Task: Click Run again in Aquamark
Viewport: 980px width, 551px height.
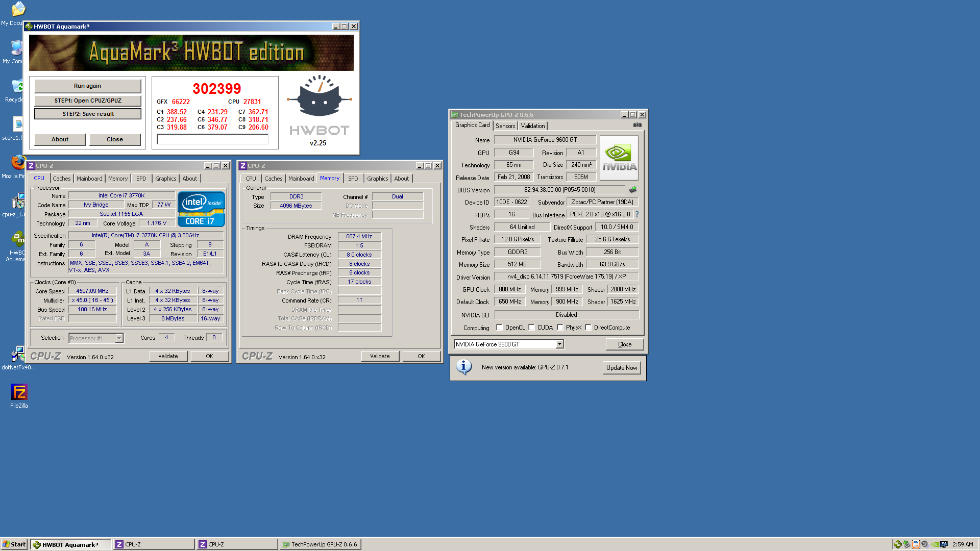Action: tap(88, 86)
